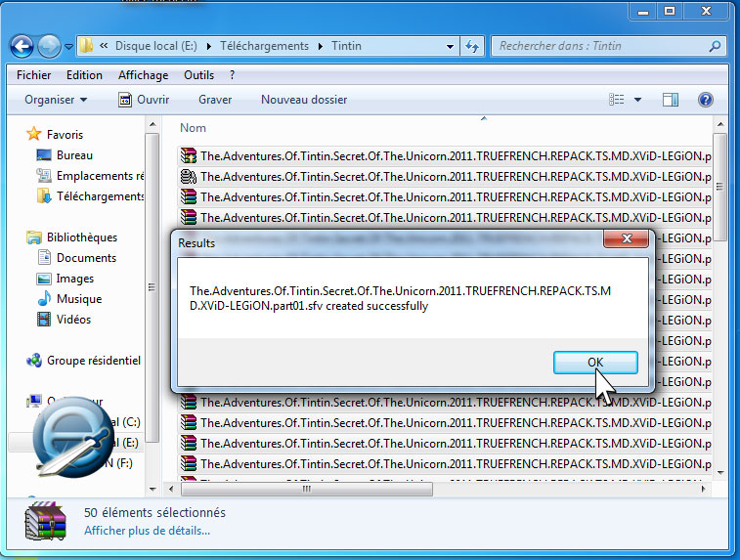Click OK in the Results dialog
The height and width of the screenshot is (560, 740).
pyautogui.click(x=595, y=363)
